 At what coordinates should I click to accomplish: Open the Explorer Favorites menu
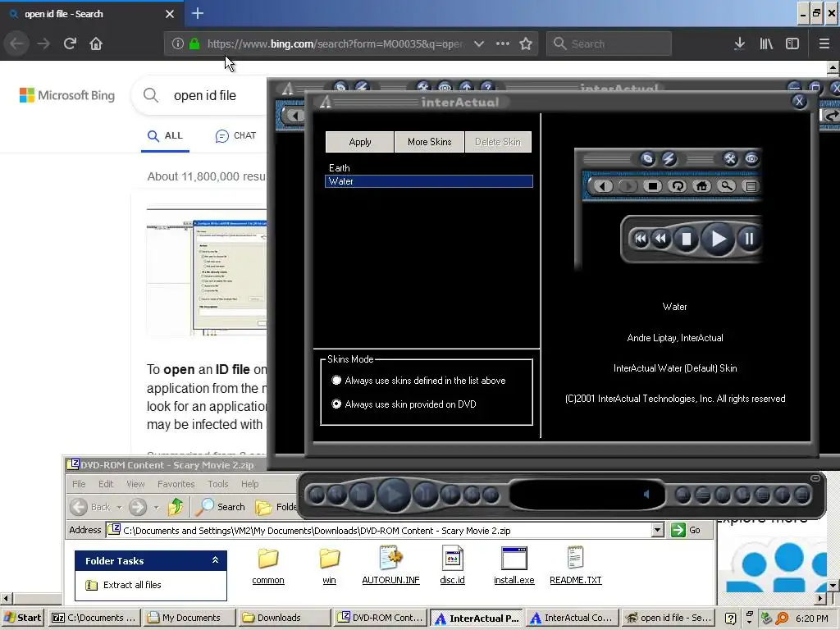click(x=176, y=484)
